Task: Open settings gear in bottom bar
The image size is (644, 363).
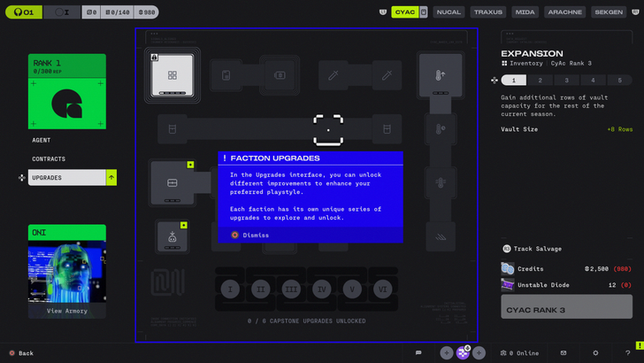Action: pyautogui.click(x=595, y=352)
